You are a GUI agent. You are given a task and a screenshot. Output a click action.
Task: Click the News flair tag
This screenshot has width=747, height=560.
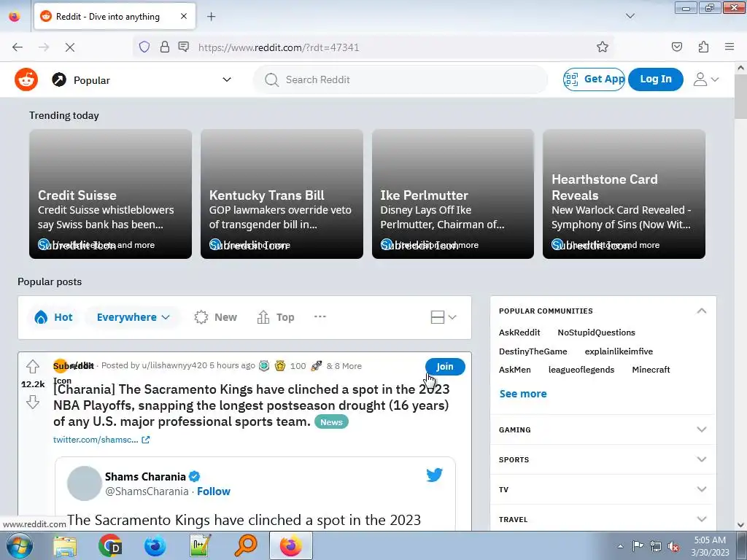[x=331, y=422]
